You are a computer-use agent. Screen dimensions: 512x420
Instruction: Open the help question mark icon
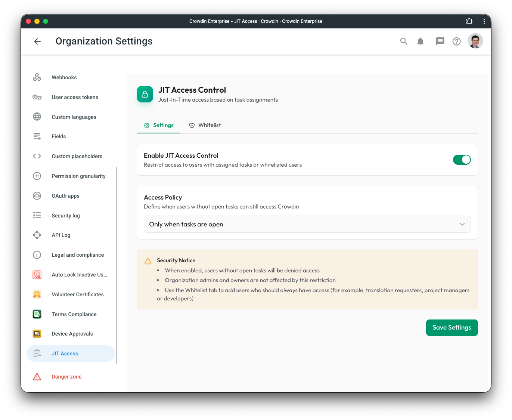coord(457,41)
